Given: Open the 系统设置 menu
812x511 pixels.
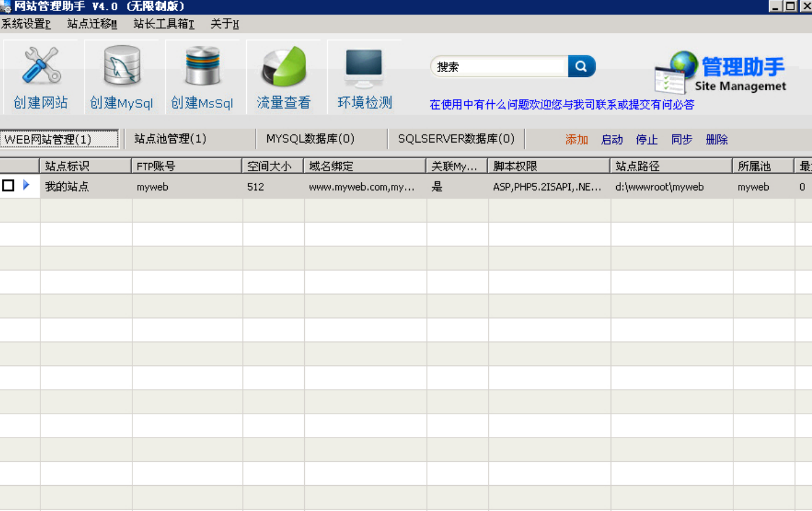Looking at the screenshot, I should click(26, 24).
